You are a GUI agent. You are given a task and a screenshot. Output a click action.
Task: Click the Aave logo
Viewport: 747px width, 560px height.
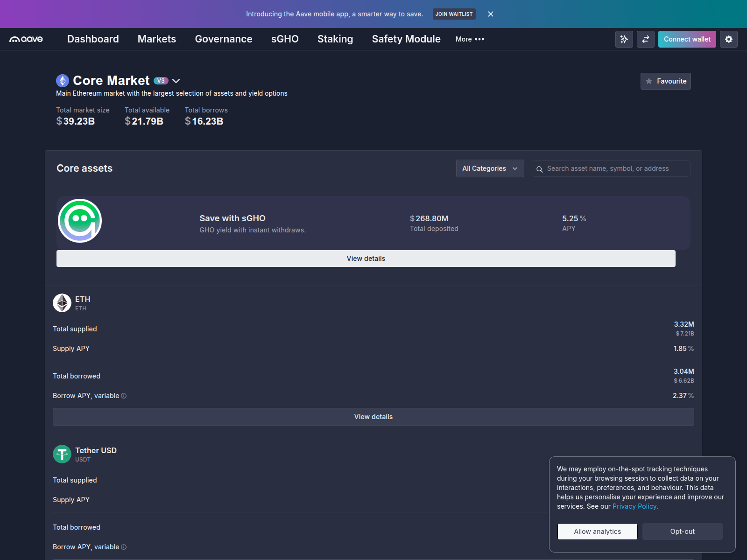pos(26,39)
